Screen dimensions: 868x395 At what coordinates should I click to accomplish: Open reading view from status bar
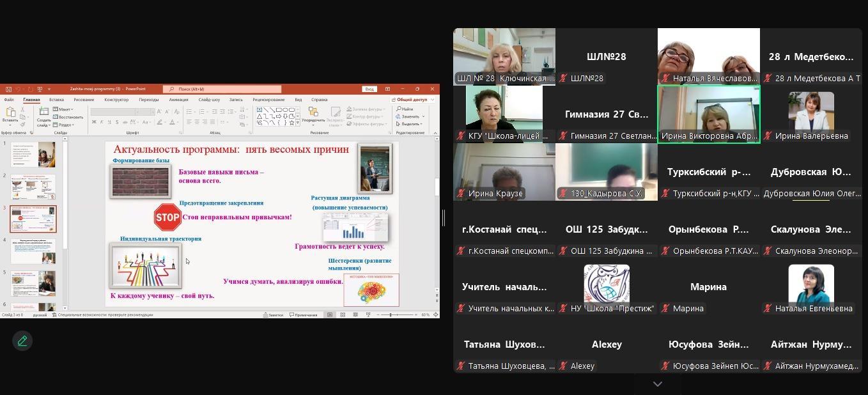point(355,314)
